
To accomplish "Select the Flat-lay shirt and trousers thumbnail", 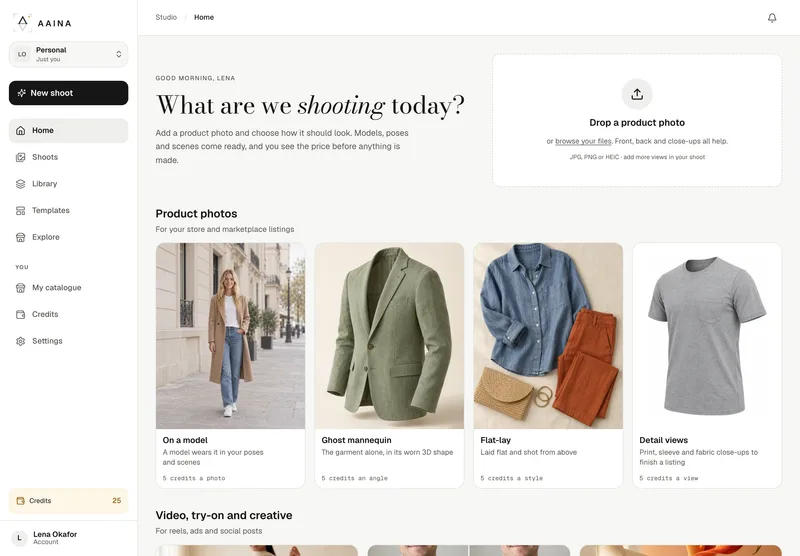I will 548,336.
